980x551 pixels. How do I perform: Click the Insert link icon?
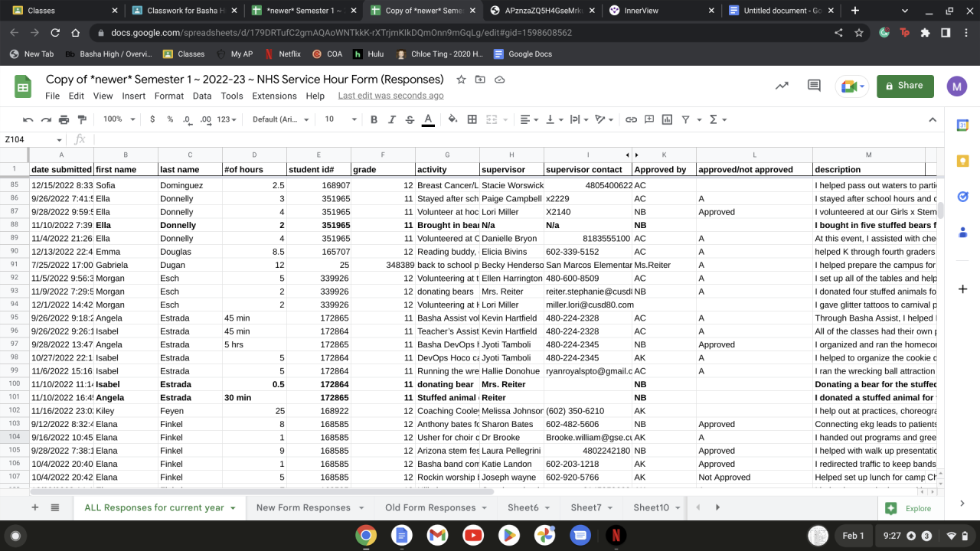coord(631,119)
